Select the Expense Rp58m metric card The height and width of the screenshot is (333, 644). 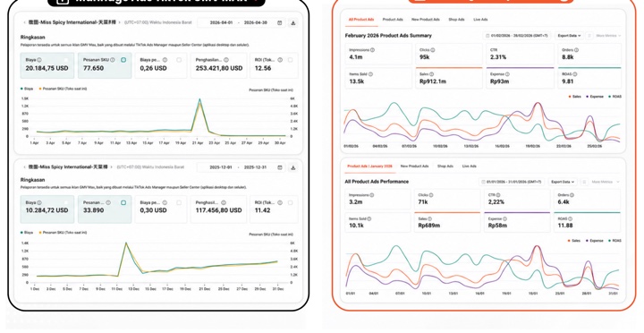point(517,222)
